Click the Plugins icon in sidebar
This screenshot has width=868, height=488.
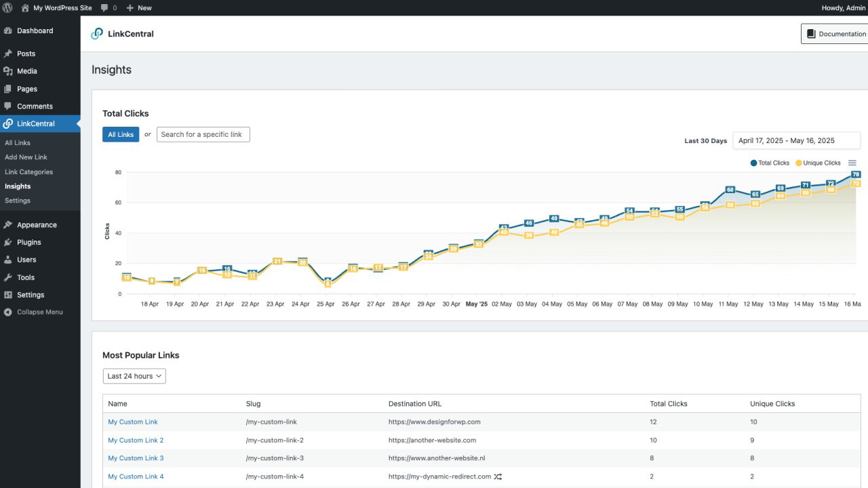8,242
